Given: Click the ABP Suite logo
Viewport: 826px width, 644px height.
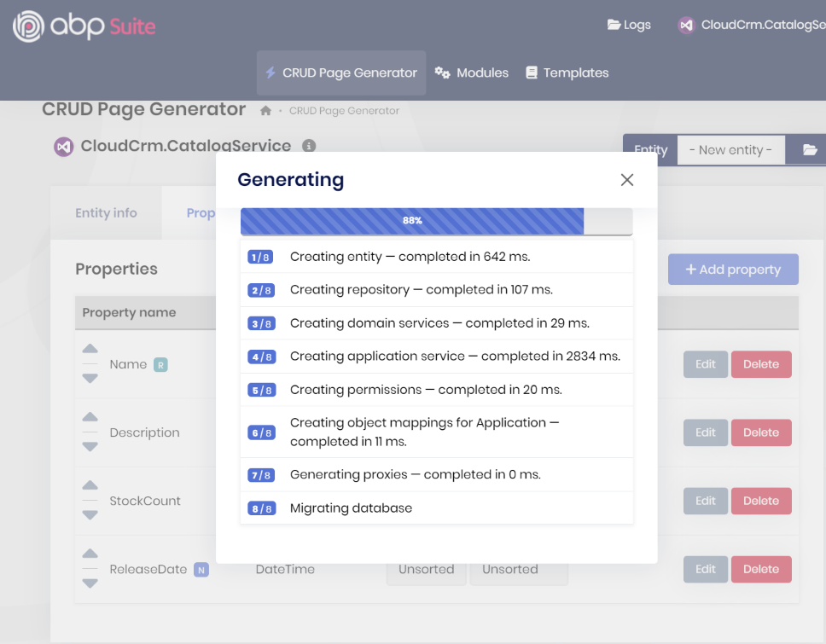Looking at the screenshot, I should [84, 26].
